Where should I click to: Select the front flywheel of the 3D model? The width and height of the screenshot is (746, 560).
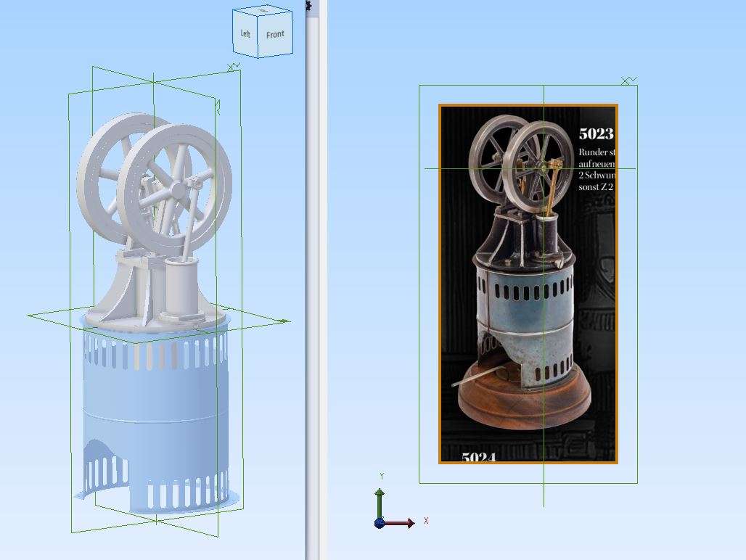point(175,189)
